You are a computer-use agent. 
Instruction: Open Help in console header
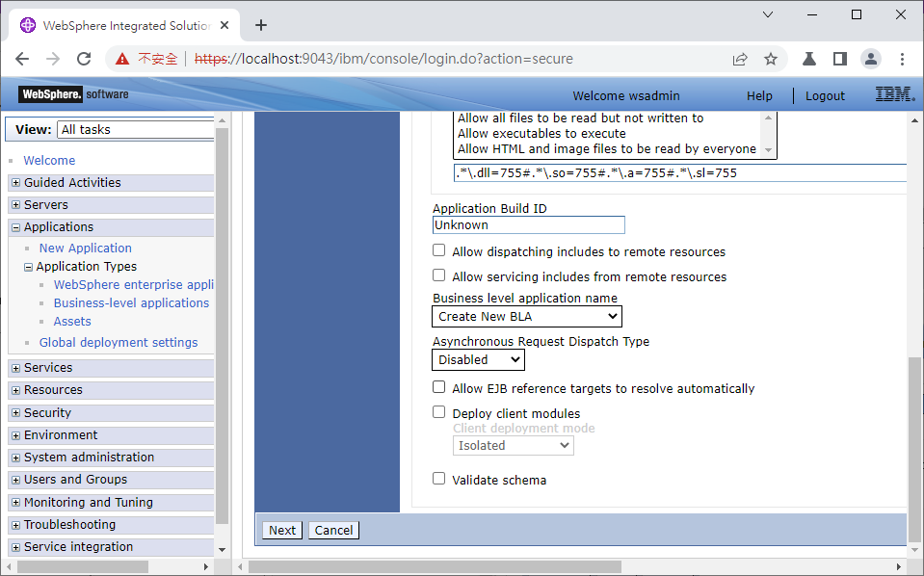[x=759, y=95]
